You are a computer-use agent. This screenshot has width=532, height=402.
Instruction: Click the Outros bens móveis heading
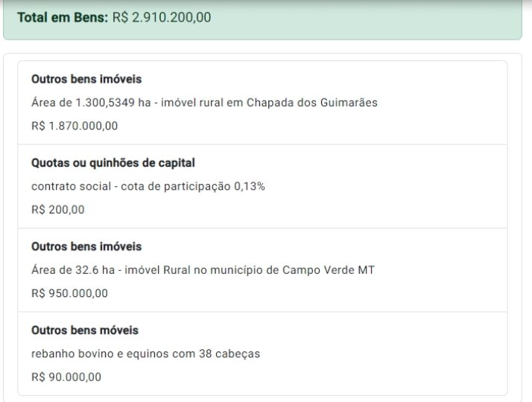[85, 330]
